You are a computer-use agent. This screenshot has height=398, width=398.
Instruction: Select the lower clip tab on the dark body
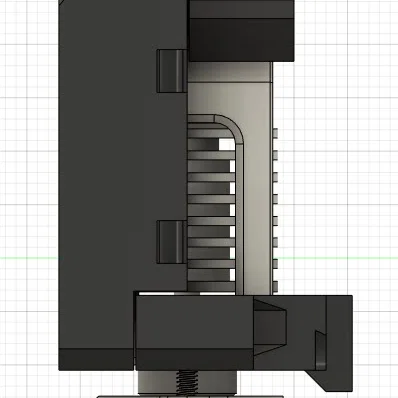(x=172, y=242)
